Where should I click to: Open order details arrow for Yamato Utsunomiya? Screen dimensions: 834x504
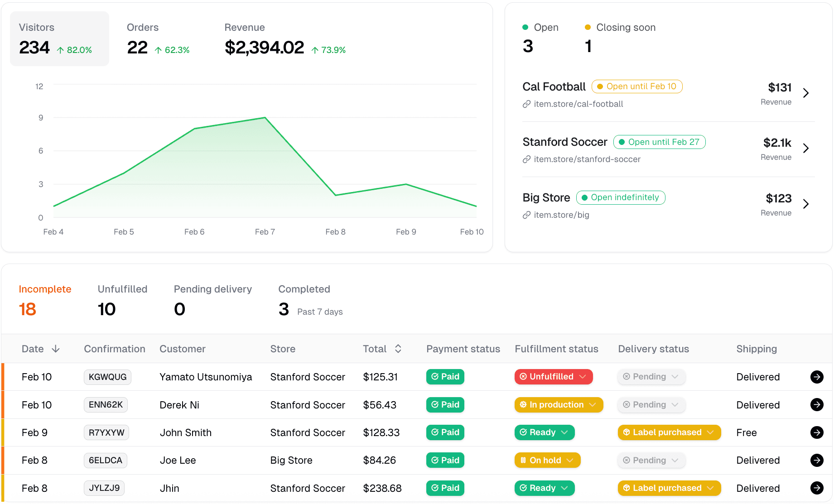[816, 377]
